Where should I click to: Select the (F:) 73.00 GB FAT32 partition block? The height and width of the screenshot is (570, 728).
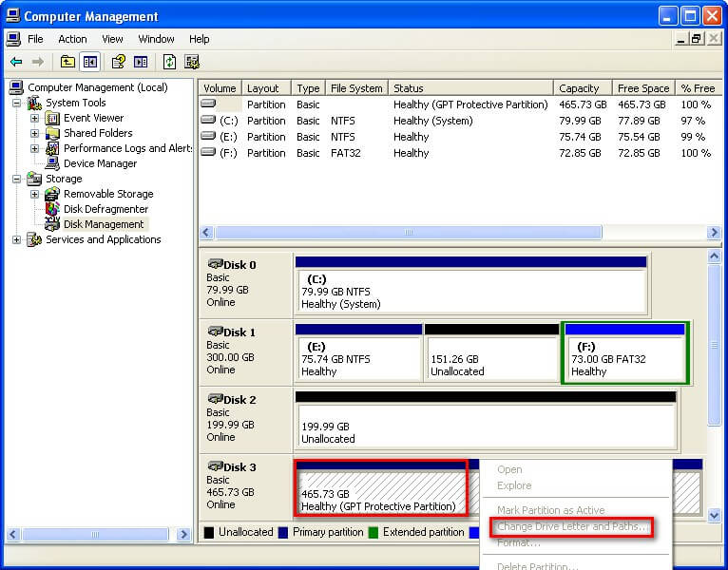[x=625, y=353]
